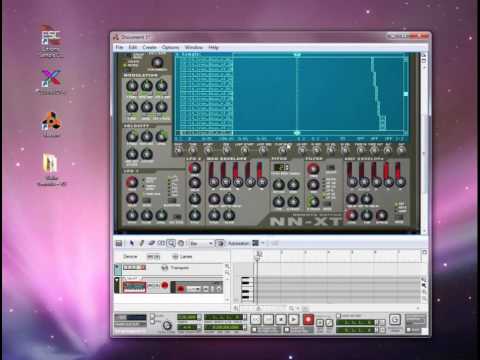Click the Mod Envelope Attack slider
The image size is (480, 360).
214,174
